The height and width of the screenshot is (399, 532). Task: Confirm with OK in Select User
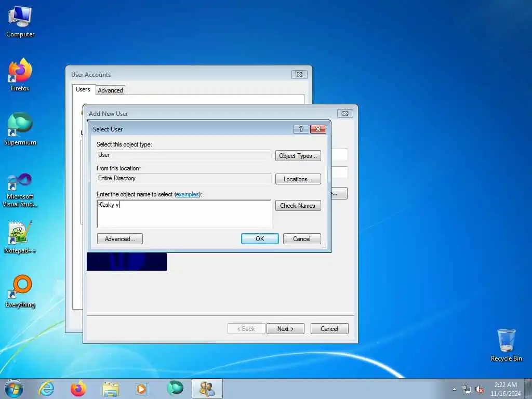[260, 239]
